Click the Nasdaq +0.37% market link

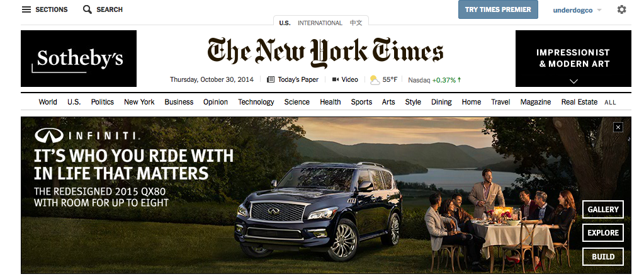point(434,80)
